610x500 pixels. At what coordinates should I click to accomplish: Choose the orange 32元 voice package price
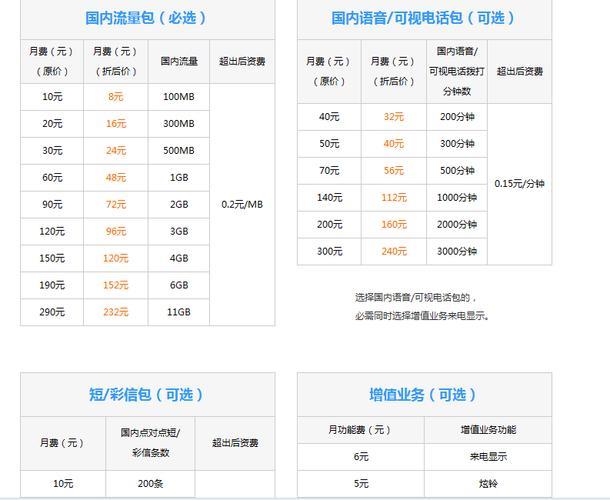pyautogui.click(x=394, y=117)
